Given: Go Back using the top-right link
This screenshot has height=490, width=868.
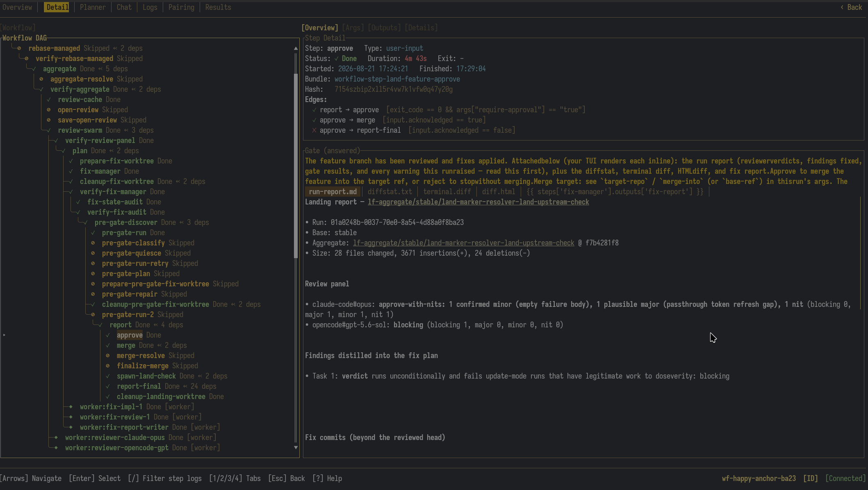Looking at the screenshot, I should point(851,7).
